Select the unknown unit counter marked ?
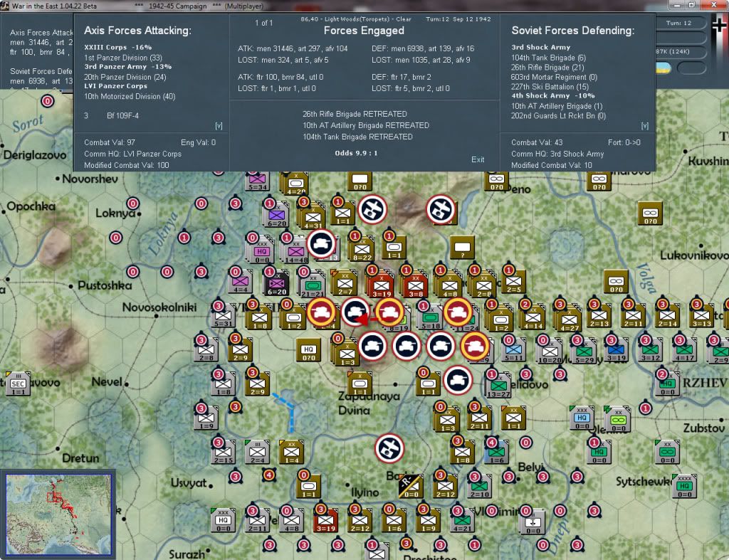Viewport: 729px width, 560px height. (462, 247)
